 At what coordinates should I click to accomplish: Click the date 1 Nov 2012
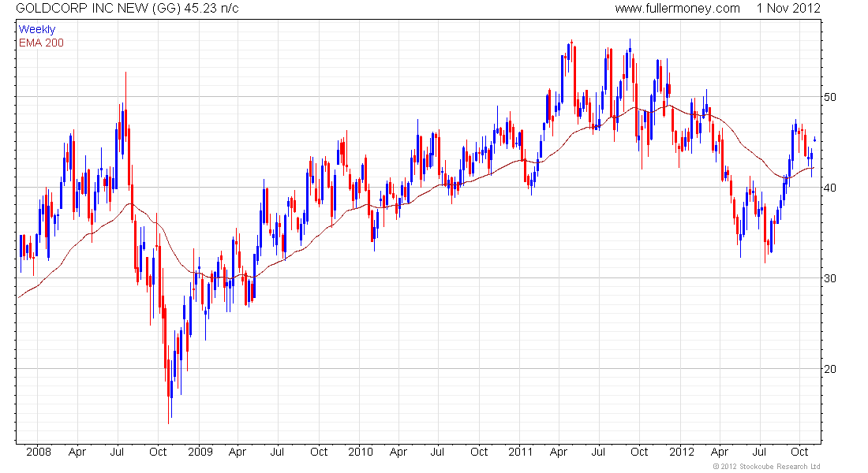tap(788, 9)
